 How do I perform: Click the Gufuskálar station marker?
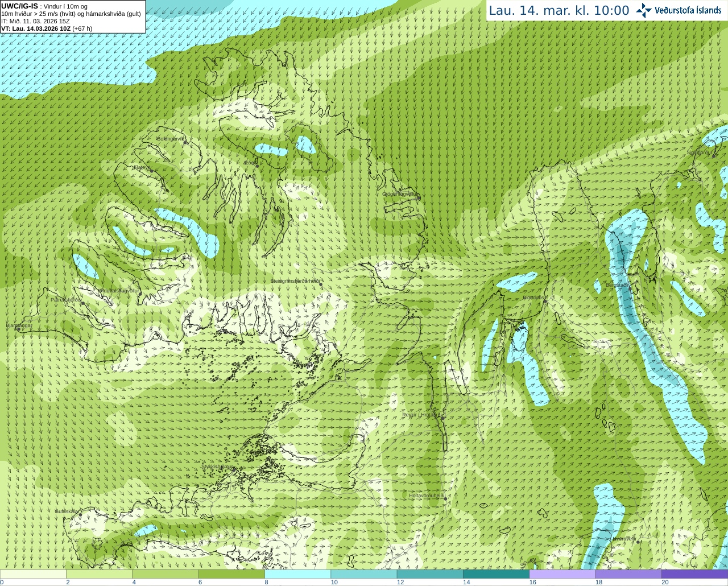point(80,515)
